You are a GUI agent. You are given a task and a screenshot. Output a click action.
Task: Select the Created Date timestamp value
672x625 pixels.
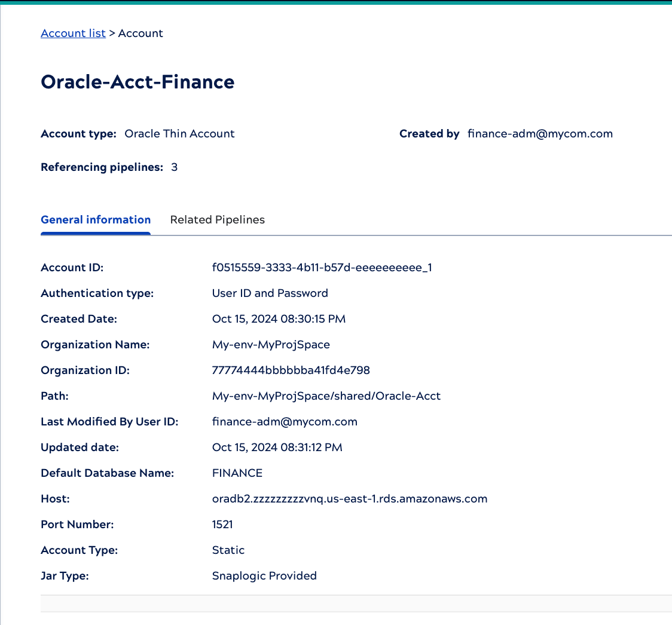click(279, 318)
